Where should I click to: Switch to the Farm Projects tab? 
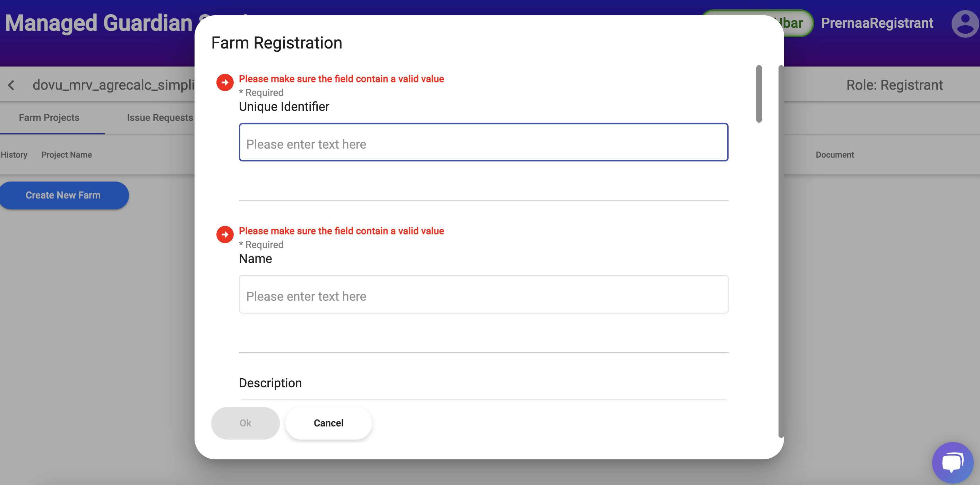point(49,117)
